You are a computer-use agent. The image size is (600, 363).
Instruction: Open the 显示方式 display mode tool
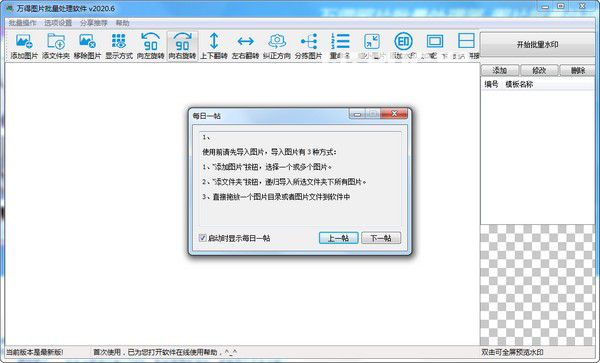[119, 46]
